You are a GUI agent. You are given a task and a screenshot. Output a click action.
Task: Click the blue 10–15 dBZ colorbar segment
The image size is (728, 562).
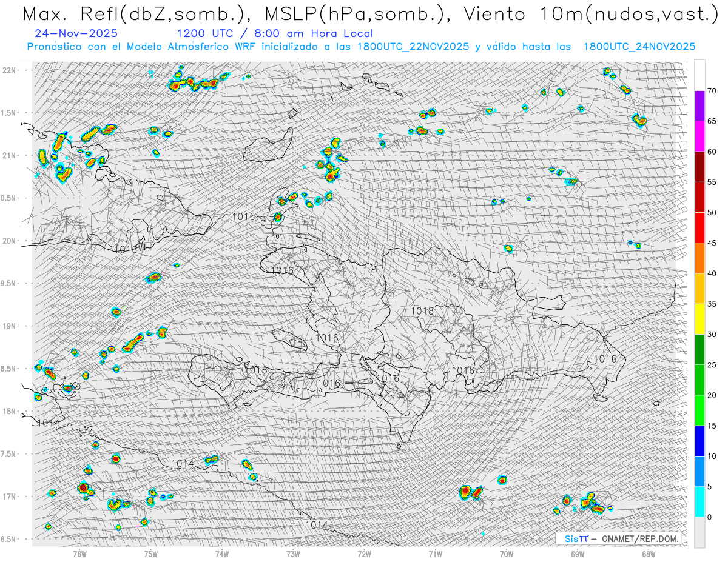click(x=699, y=441)
